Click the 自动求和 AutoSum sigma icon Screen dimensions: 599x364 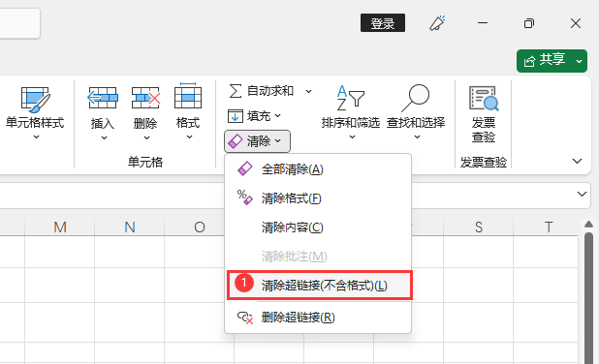[x=235, y=91]
